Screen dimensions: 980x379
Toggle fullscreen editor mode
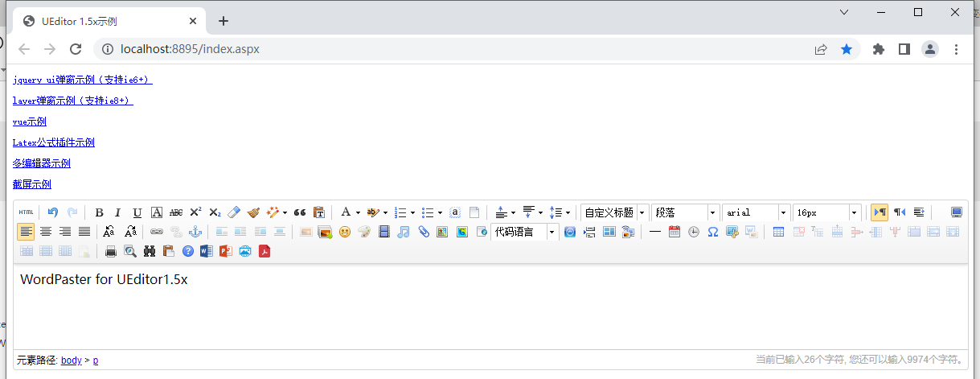click(957, 212)
